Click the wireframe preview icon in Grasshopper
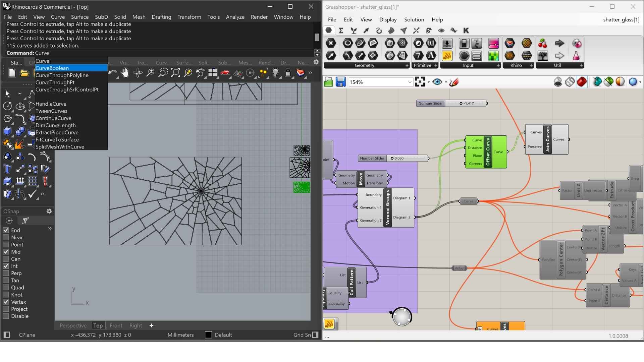 tap(570, 82)
